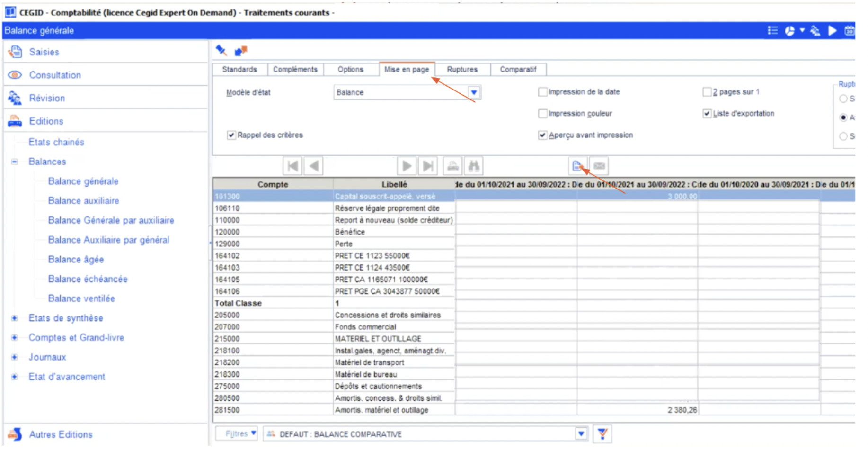Select the first Rupture radio button
Image resolution: width=868 pixels, height=451 pixels.
coord(843,99)
